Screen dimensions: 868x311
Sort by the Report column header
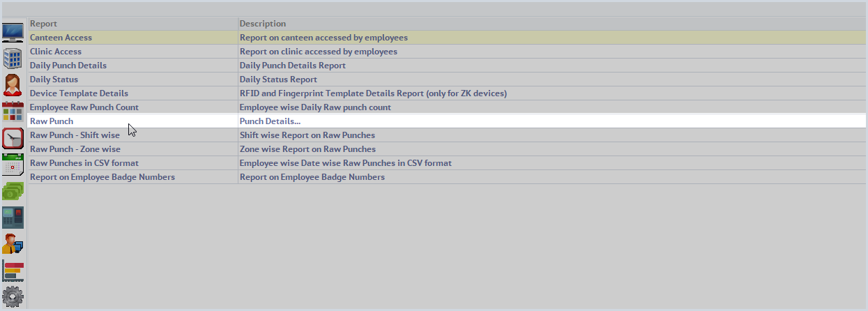pos(133,24)
